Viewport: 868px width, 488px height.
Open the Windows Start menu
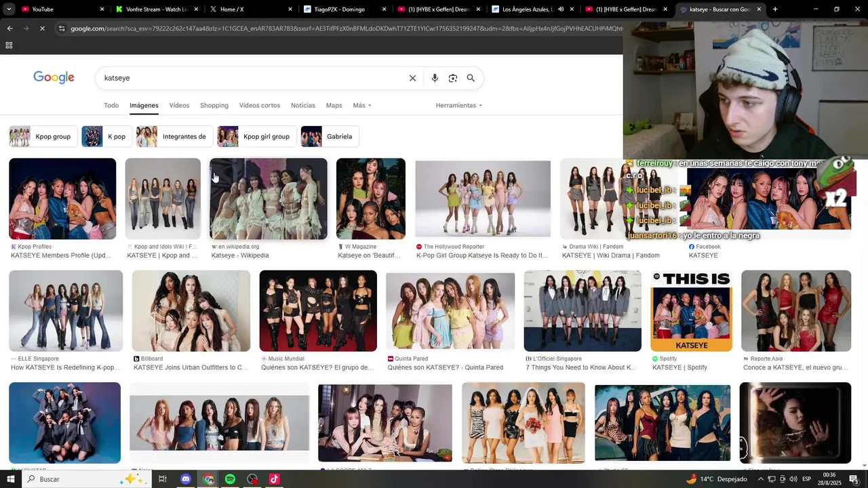point(11,479)
